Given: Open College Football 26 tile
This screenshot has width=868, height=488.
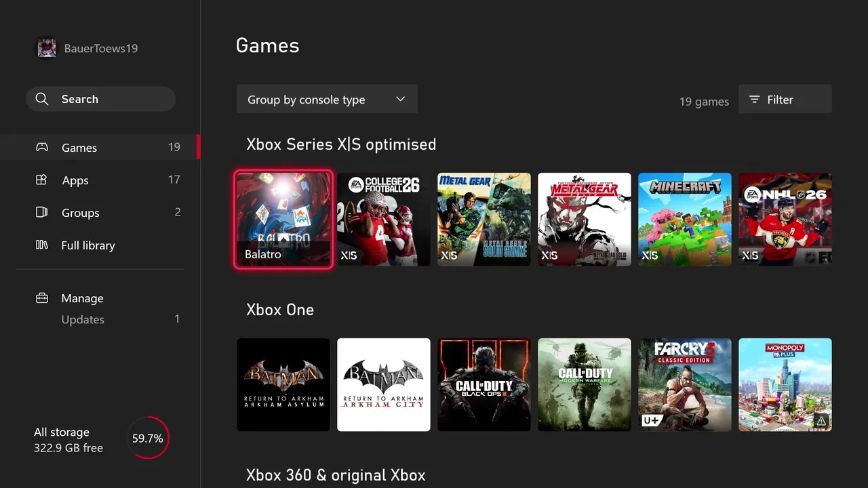Looking at the screenshot, I should (x=384, y=219).
